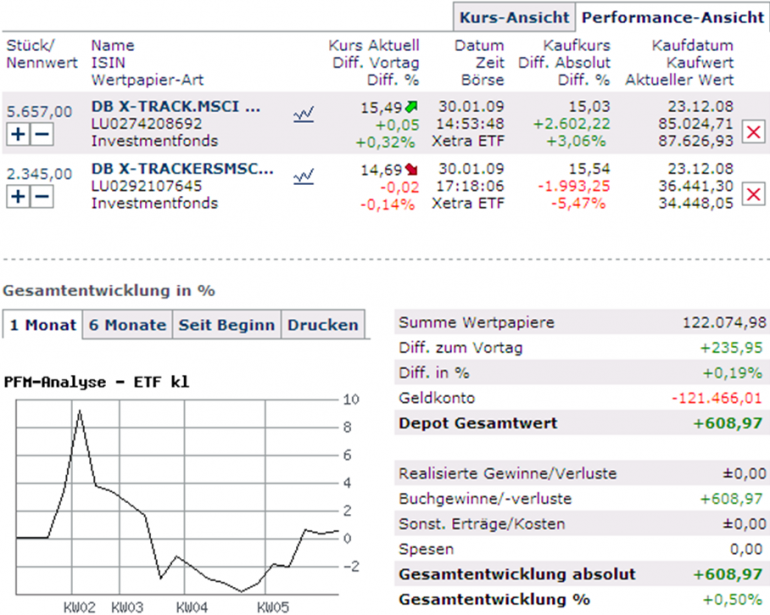Delete the DB X-TRACKERSMSC row with red X

click(753, 193)
